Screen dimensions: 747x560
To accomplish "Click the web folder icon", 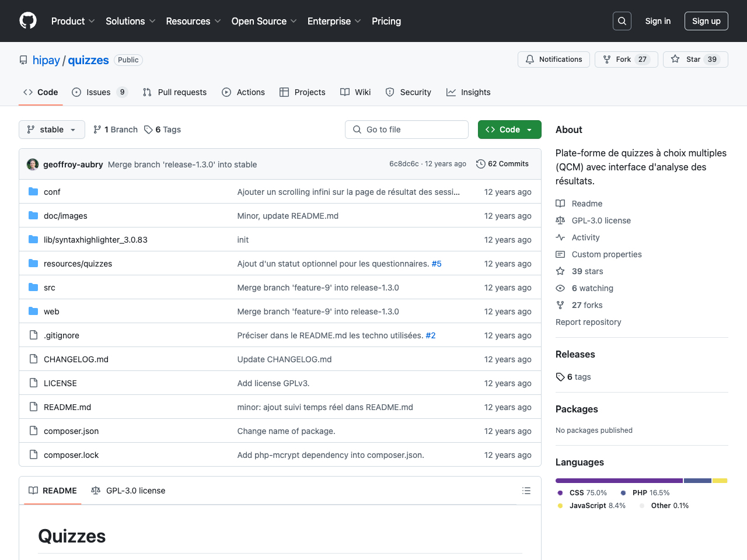I will (x=33, y=311).
